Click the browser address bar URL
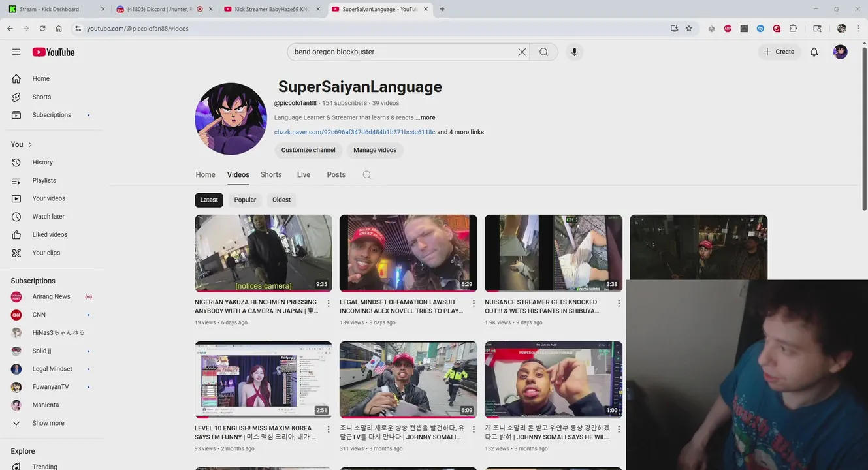Image resolution: width=868 pixels, height=470 pixels. [x=138, y=29]
